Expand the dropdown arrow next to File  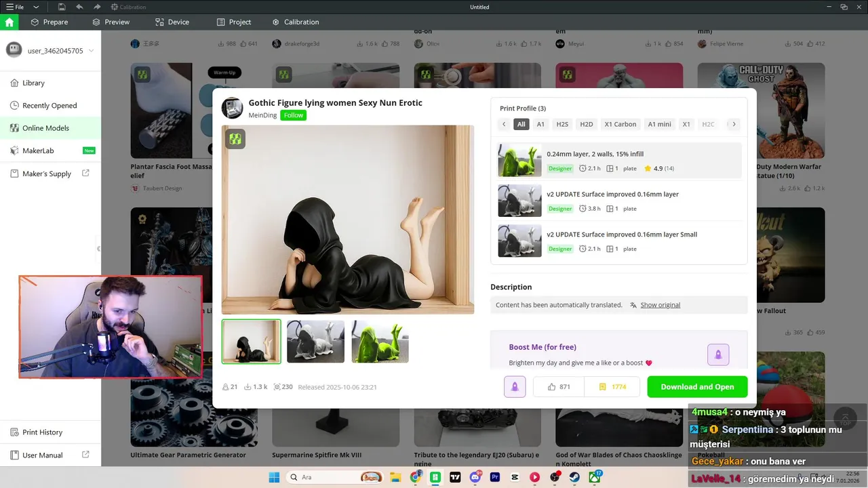click(x=36, y=7)
